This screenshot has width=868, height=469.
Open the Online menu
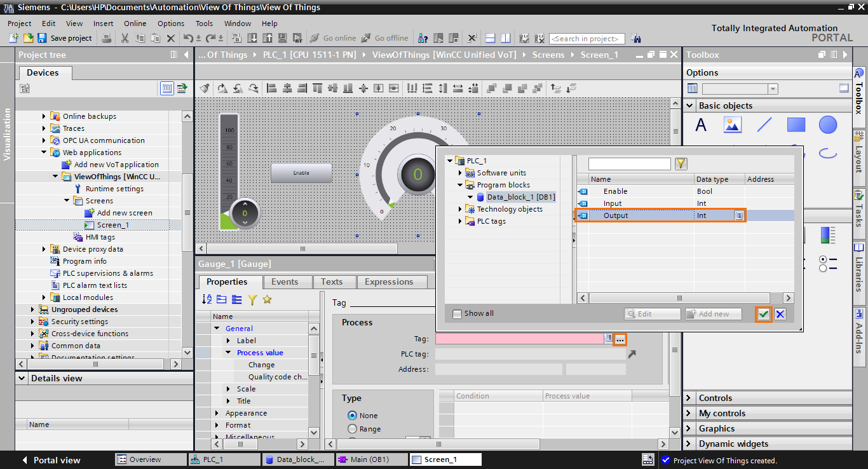coord(135,24)
